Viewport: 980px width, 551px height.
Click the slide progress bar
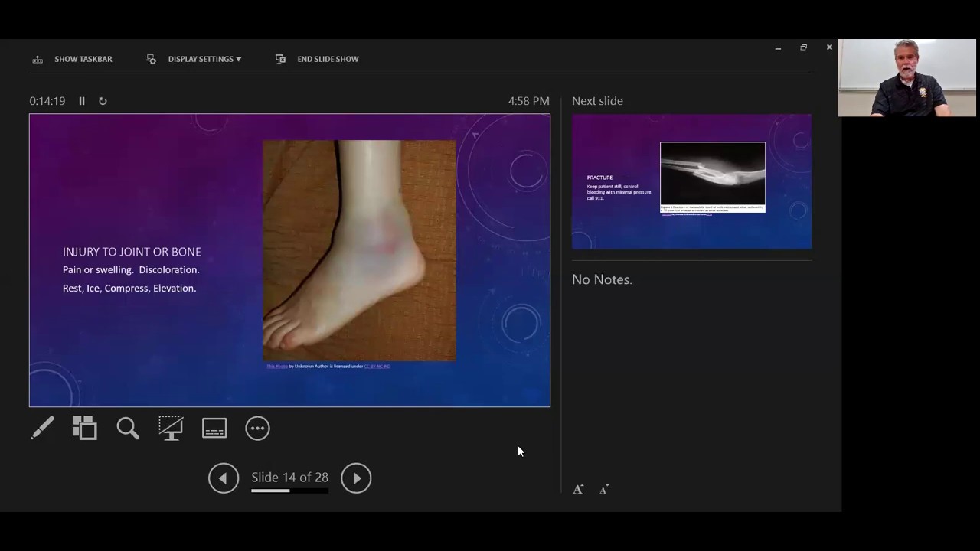click(289, 491)
